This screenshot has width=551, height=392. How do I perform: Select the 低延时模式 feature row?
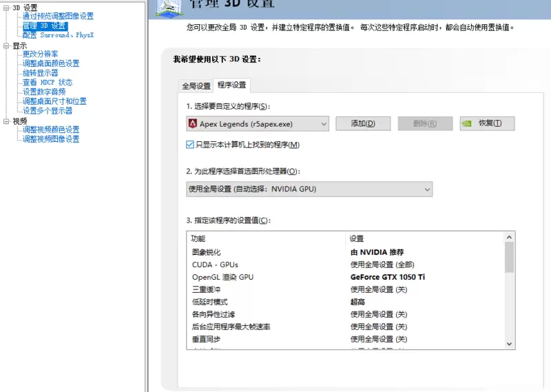point(346,302)
